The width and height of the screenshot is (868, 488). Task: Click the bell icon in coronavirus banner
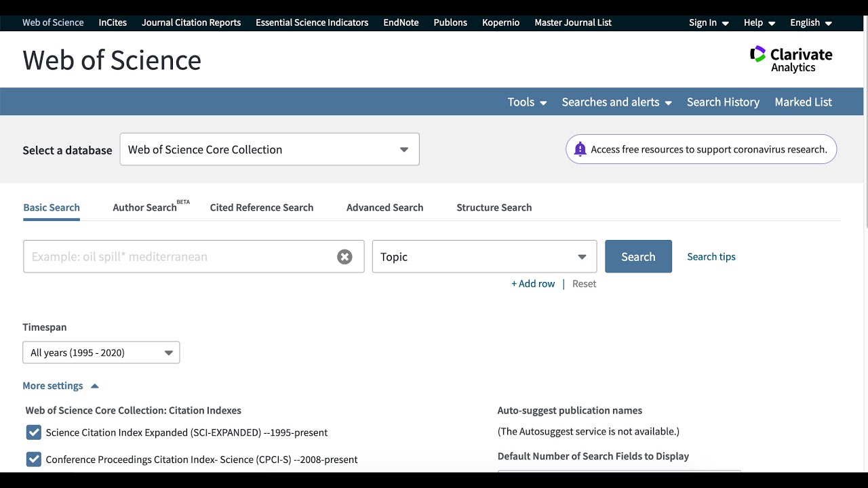pos(580,149)
